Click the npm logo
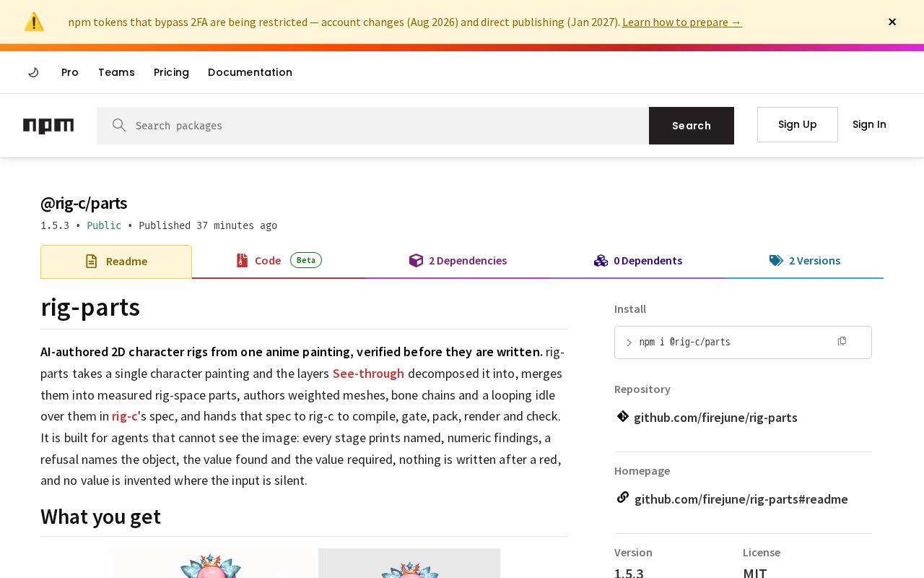Image resolution: width=924 pixels, height=578 pixels. coord(48,126)
